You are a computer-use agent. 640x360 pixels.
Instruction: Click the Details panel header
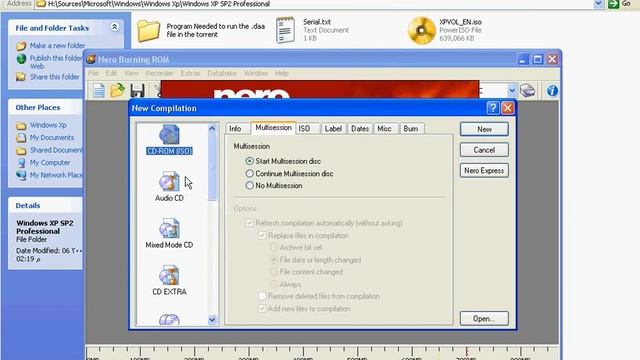click(45, 205)
